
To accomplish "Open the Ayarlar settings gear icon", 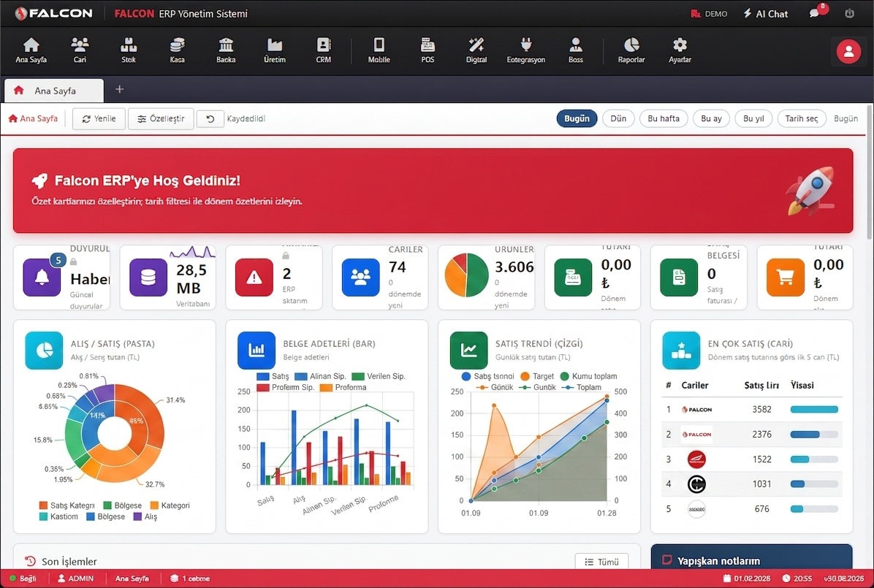I will (680, 50).
